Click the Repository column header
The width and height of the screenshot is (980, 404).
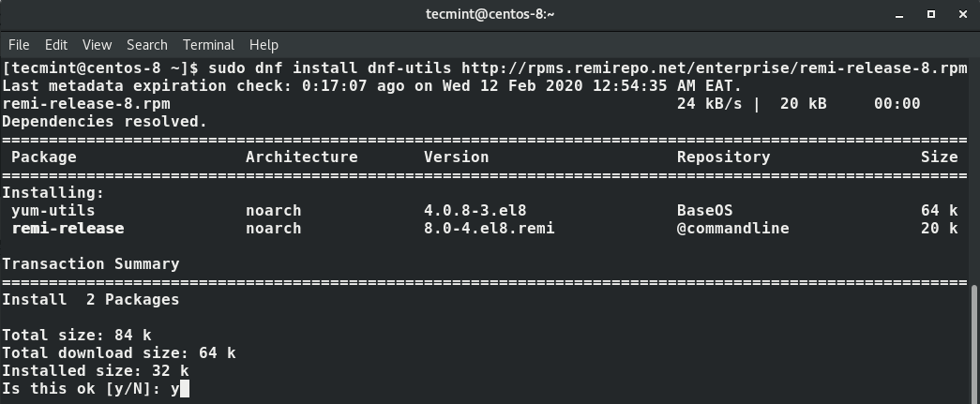723,157
